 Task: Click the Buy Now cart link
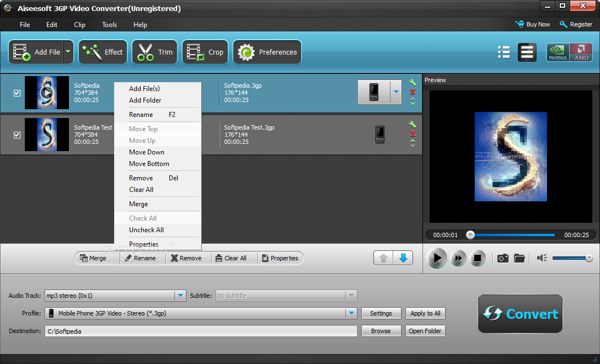(532, 24)
